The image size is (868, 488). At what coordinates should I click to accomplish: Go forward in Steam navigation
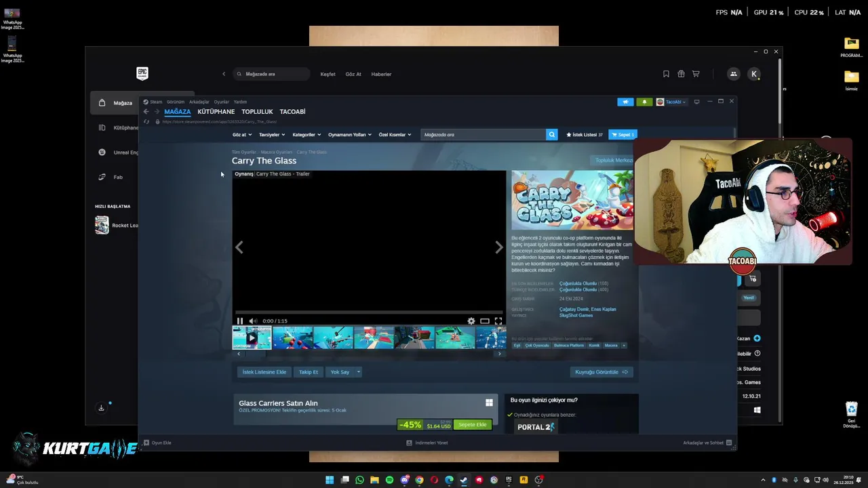click(x=157, y=112)
